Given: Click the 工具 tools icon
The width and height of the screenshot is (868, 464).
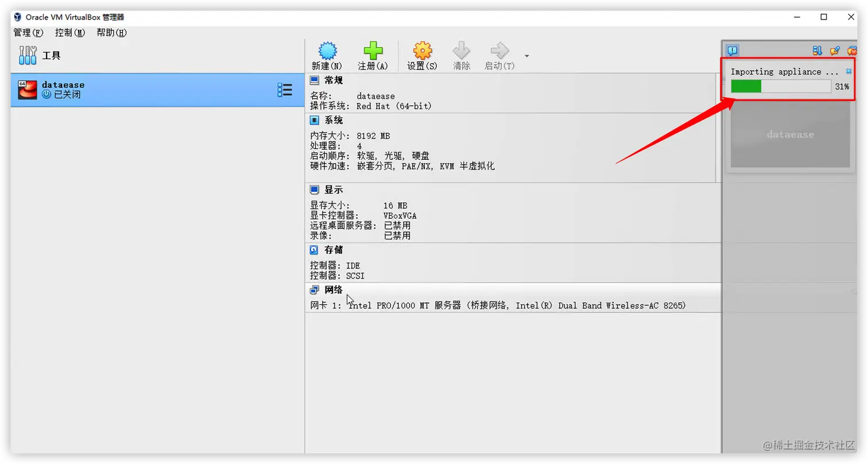Looking at the screenshot, I should (x=27, y=55).
